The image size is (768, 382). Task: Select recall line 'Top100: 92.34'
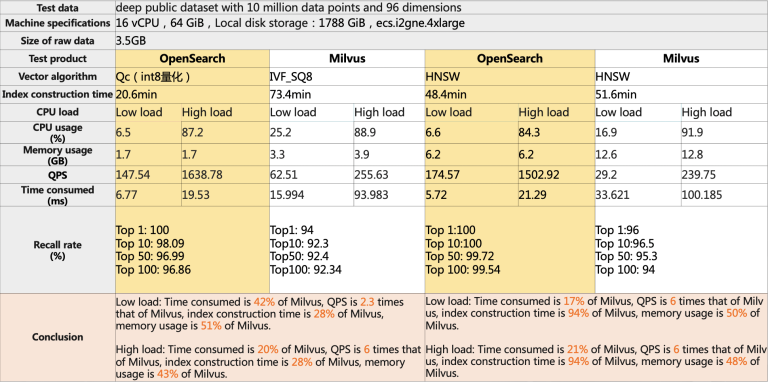306,269
